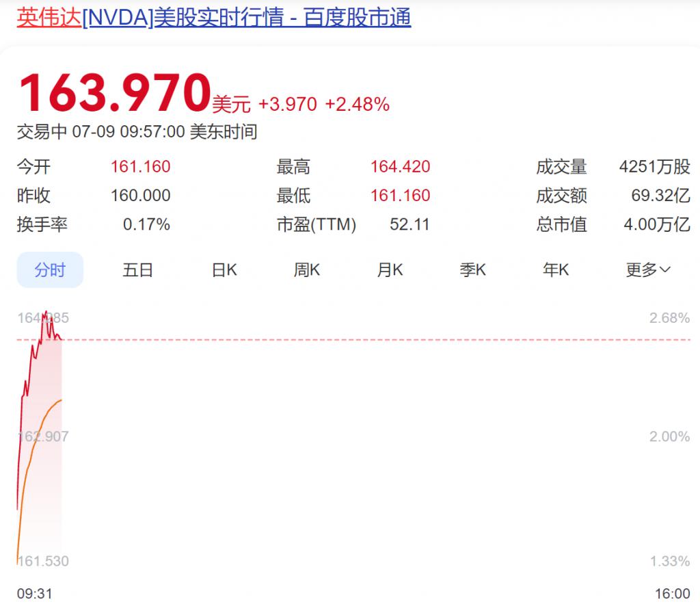Click the 2.68% axis label
Viewport: 700px width, 604px height.
tap(670, 318)
